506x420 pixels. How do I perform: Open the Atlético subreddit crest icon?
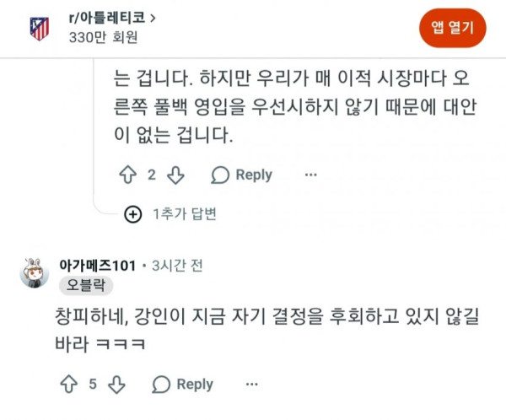40,29
